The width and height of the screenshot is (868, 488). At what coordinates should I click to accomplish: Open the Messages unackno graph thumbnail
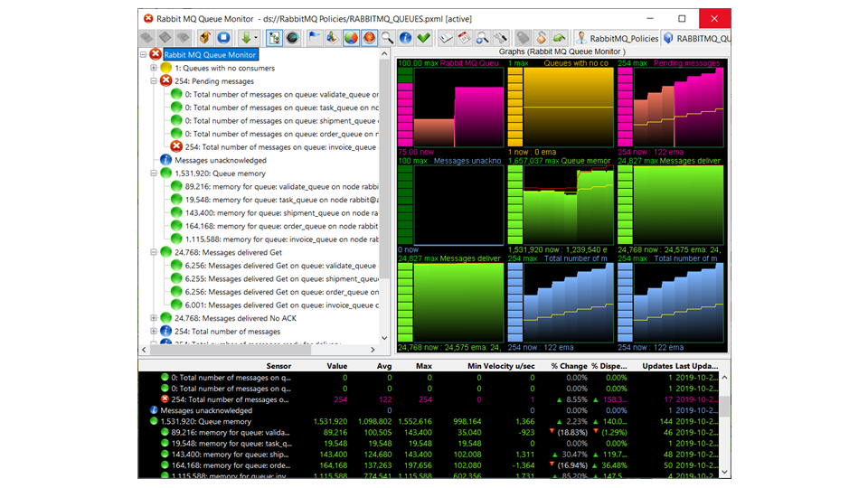pos(450,205)
